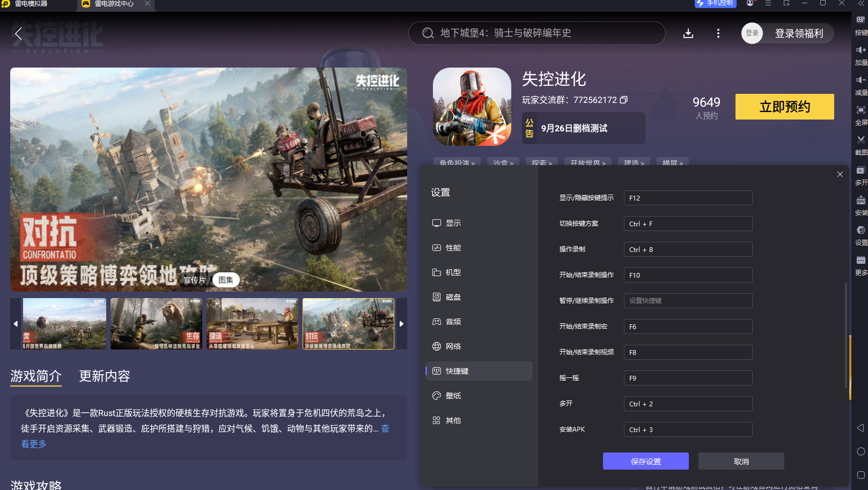The image size is (868, 490).
Task: Click the 减量 volume down icon
Action: click(x=860, y=80)
